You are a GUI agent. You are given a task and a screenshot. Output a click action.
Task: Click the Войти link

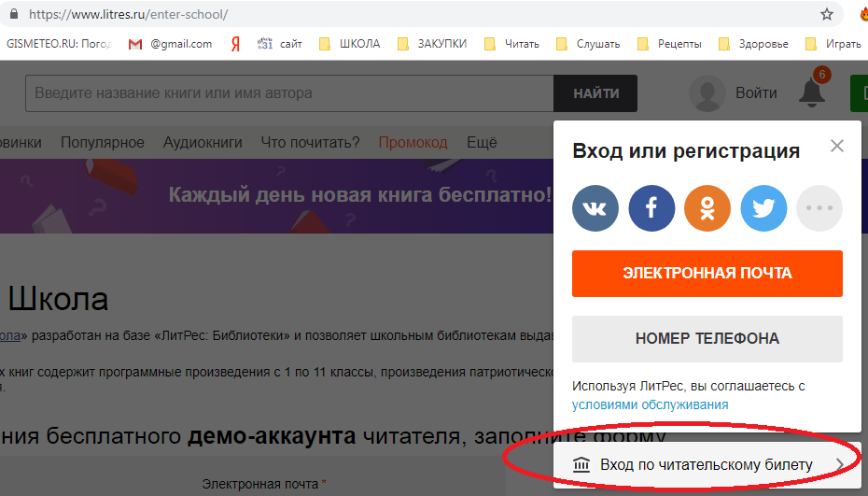(x=756, y=93)
